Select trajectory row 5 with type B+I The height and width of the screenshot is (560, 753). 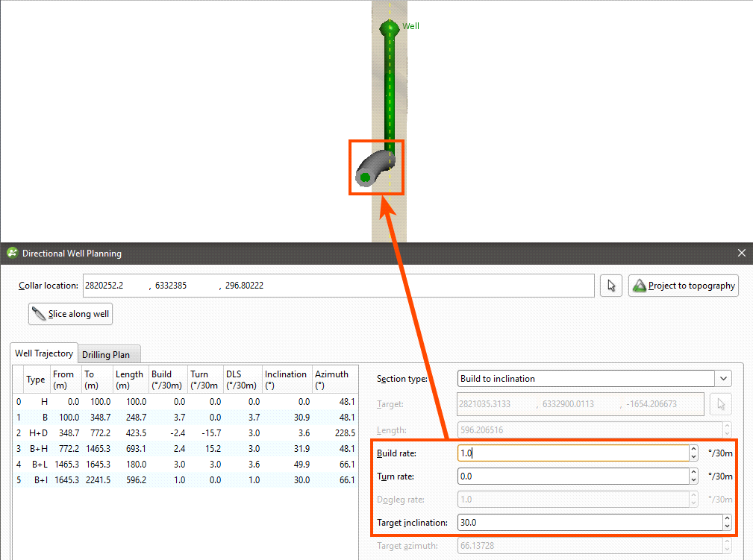179,480
